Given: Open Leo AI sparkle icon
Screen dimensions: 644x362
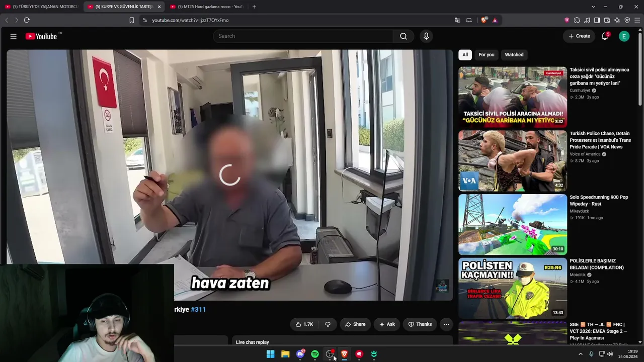Looking at the screenshot, I should tap(617, 20).
